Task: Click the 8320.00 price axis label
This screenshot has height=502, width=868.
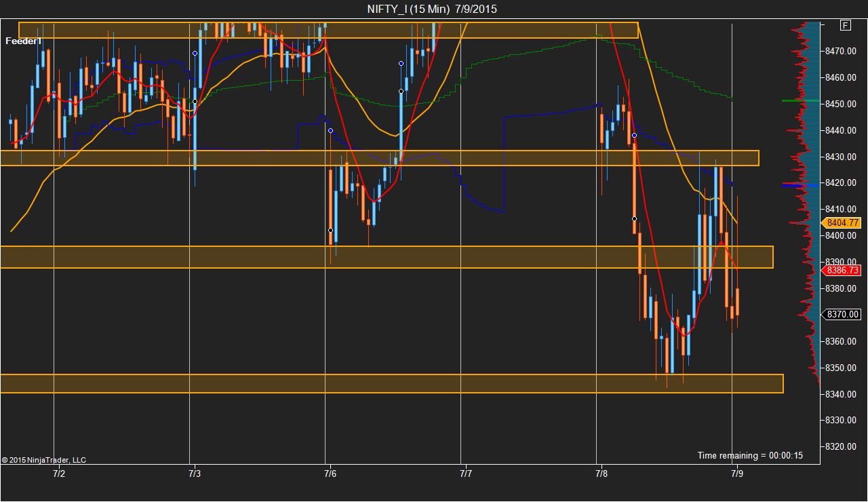Action: click(x=840, y=446)
